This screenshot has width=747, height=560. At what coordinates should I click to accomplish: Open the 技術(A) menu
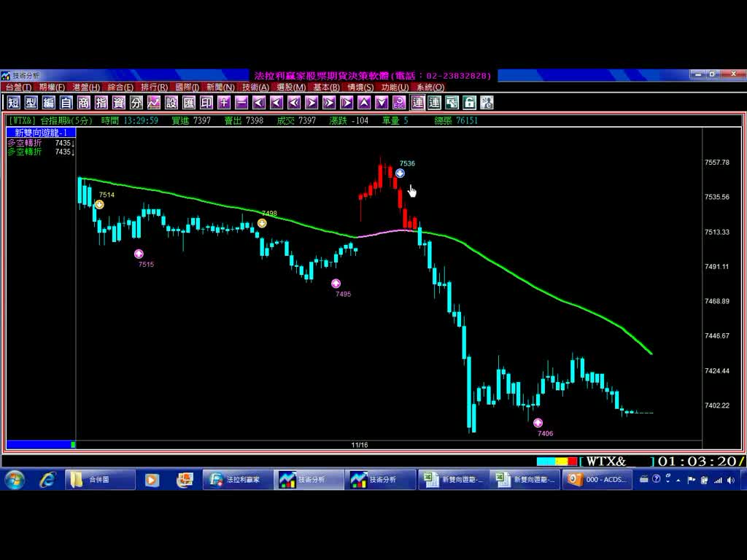click(256, 87)
